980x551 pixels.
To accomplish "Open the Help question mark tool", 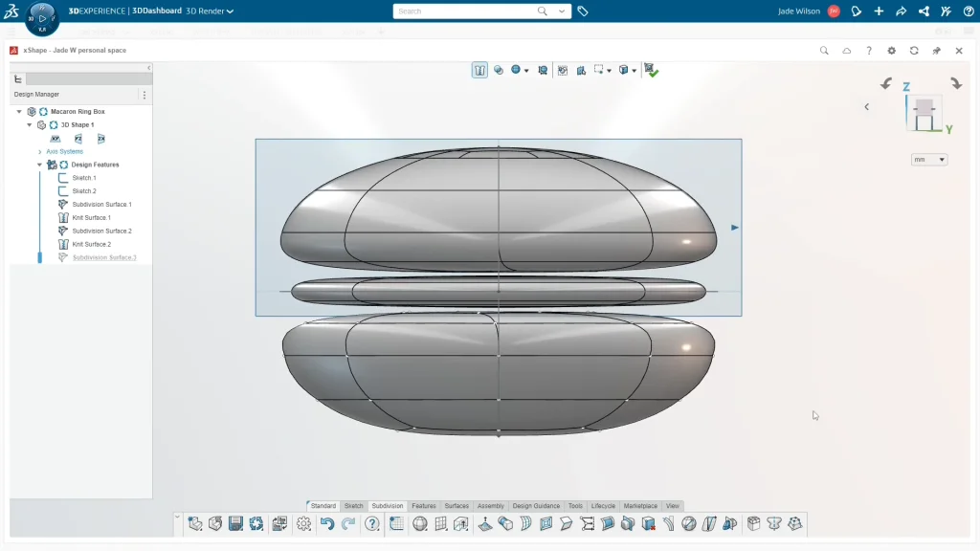I will (372, 523).
